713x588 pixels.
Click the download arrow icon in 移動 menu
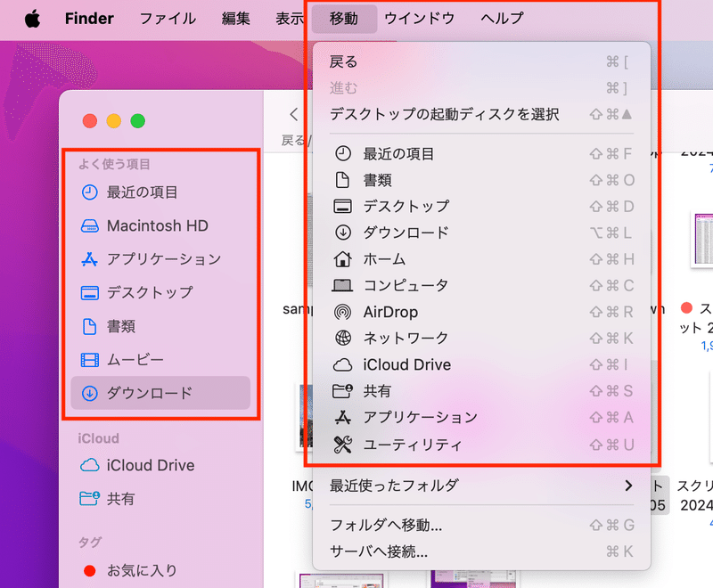pos(343,233)
